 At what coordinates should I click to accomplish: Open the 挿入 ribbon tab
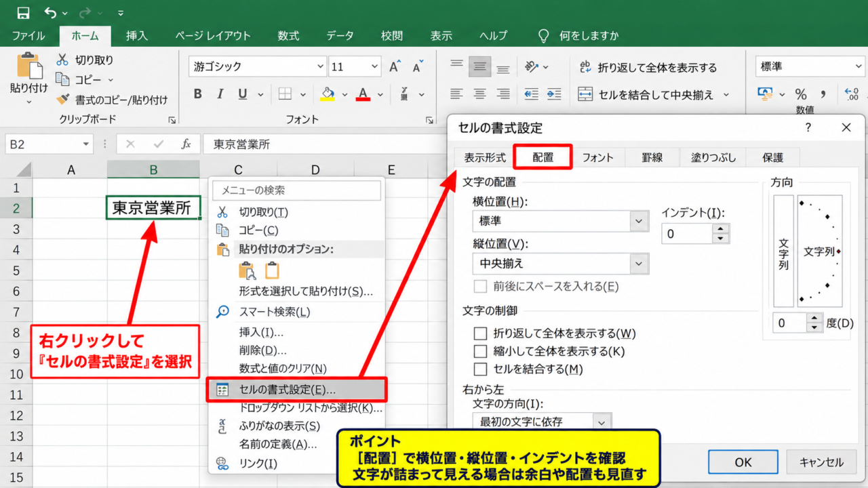137,36
